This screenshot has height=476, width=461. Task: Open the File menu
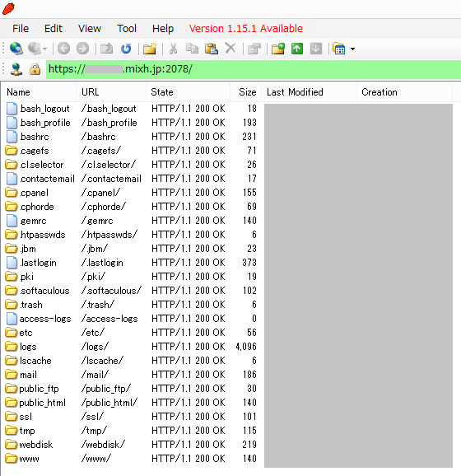point(21,29)
